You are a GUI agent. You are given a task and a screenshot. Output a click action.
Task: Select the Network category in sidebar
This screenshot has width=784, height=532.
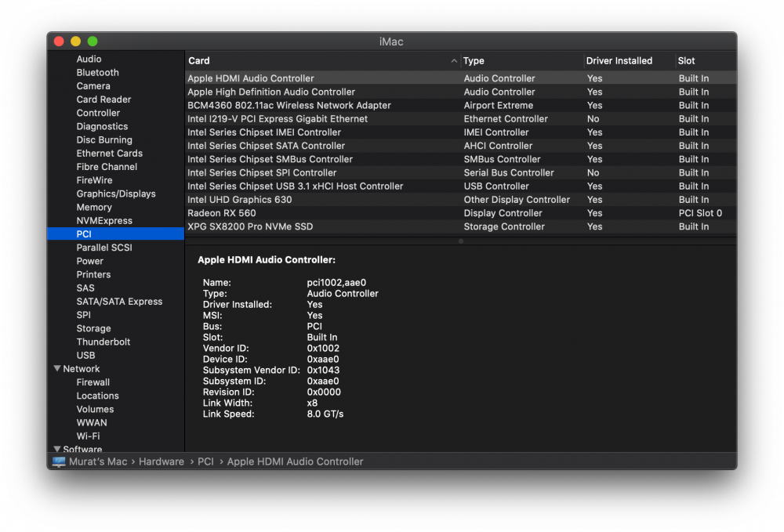click(x=81, y=369)
